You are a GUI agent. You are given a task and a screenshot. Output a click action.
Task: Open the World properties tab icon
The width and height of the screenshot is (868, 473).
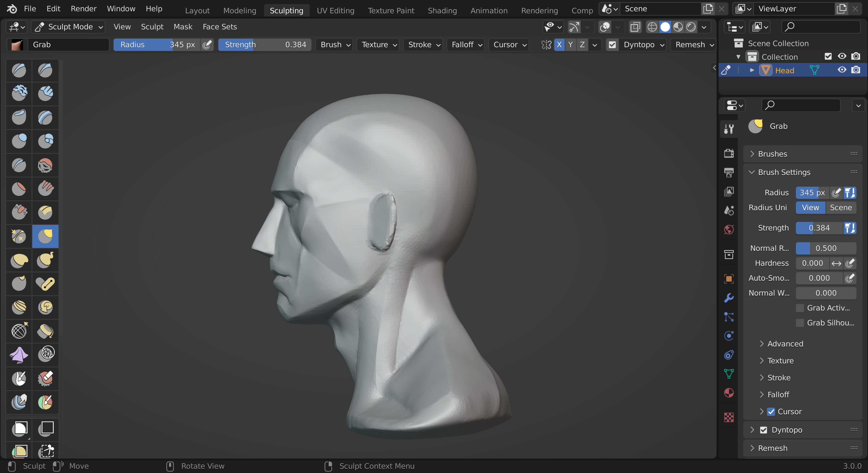[729, 230]
